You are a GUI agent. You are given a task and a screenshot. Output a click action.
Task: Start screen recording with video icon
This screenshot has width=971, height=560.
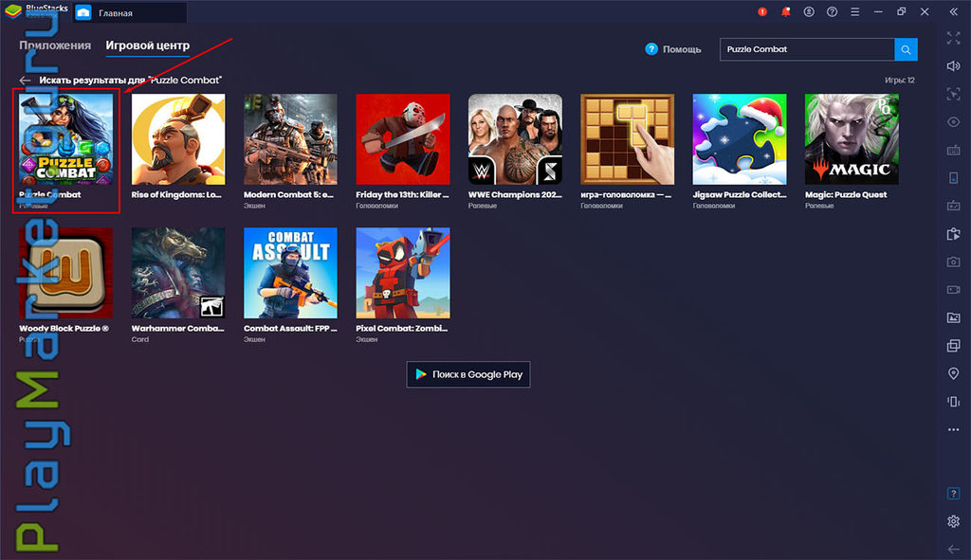pyautogui.click(x=954, y=290)
